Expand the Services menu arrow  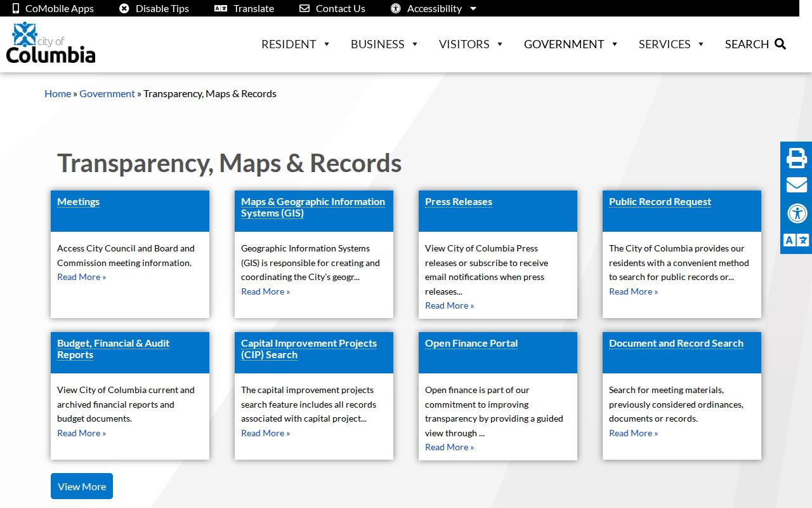[701, 44]
